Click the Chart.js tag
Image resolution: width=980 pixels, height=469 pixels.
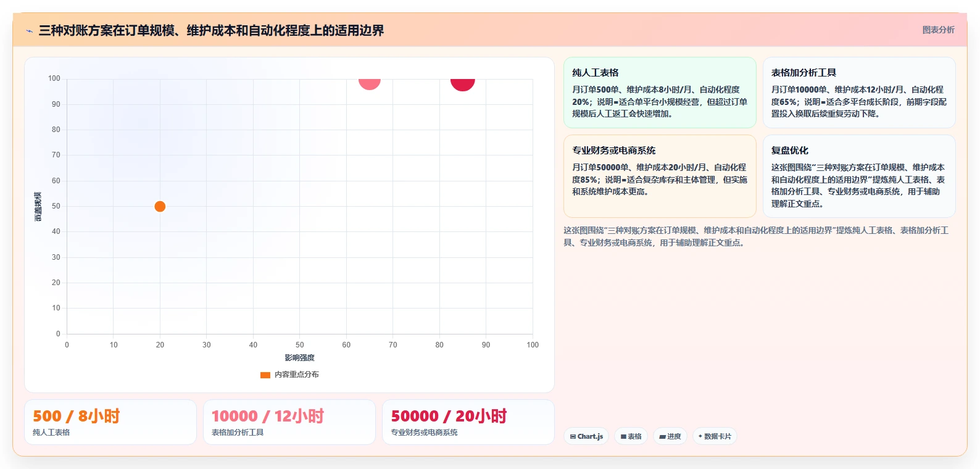(586, 436)
